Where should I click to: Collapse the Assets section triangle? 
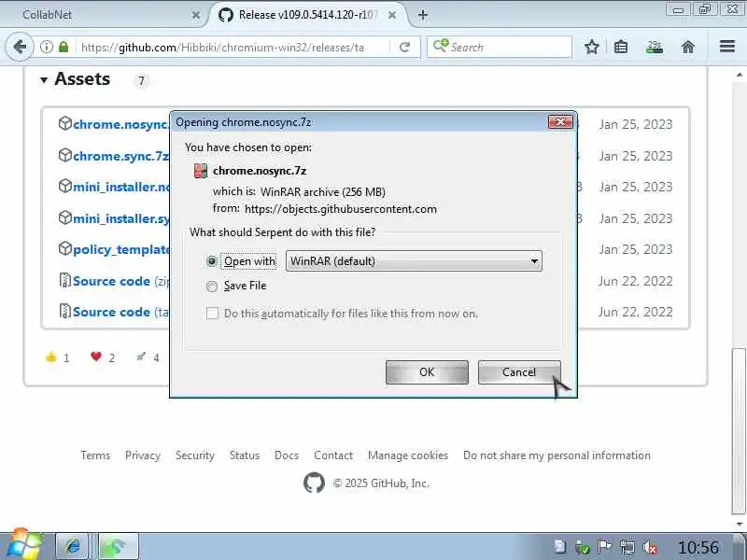coord(44,80)
